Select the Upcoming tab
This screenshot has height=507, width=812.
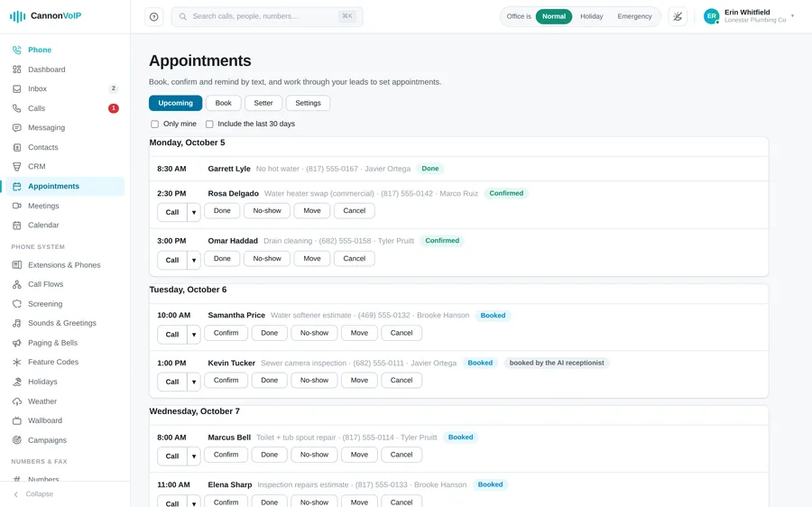(176, 103)
